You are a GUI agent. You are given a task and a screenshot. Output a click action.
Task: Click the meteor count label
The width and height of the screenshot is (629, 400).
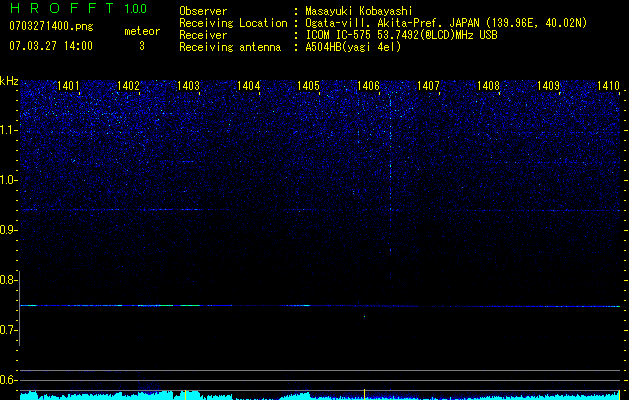click(142, 31)
